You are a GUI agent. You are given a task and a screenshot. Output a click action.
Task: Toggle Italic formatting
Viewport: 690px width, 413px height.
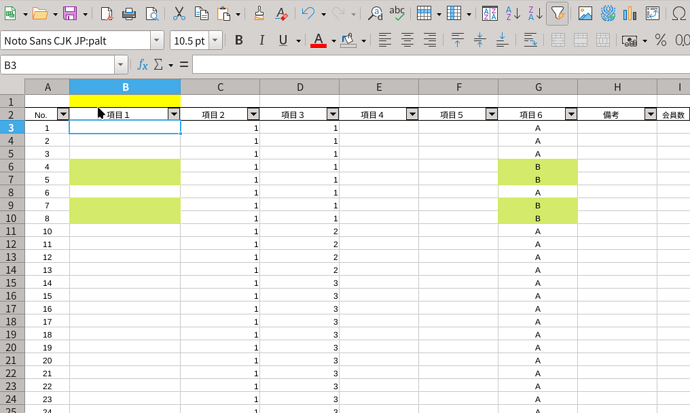tap(261, 41)
